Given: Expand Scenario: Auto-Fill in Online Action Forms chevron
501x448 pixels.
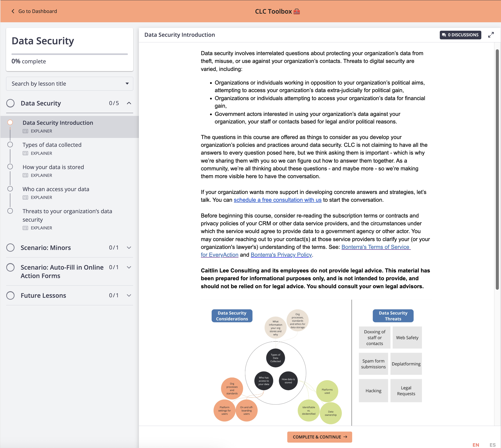Looking at the screenshot, I should (x=129, y=267).
